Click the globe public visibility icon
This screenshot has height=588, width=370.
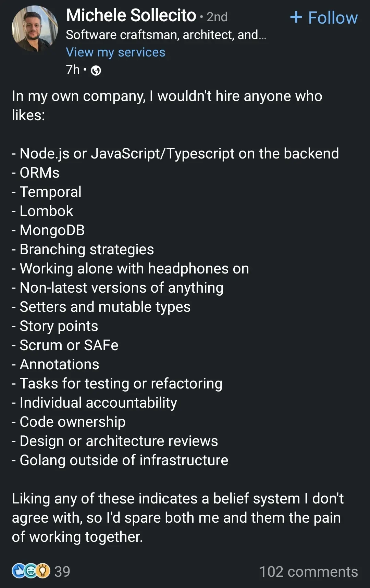pos(96,71)
